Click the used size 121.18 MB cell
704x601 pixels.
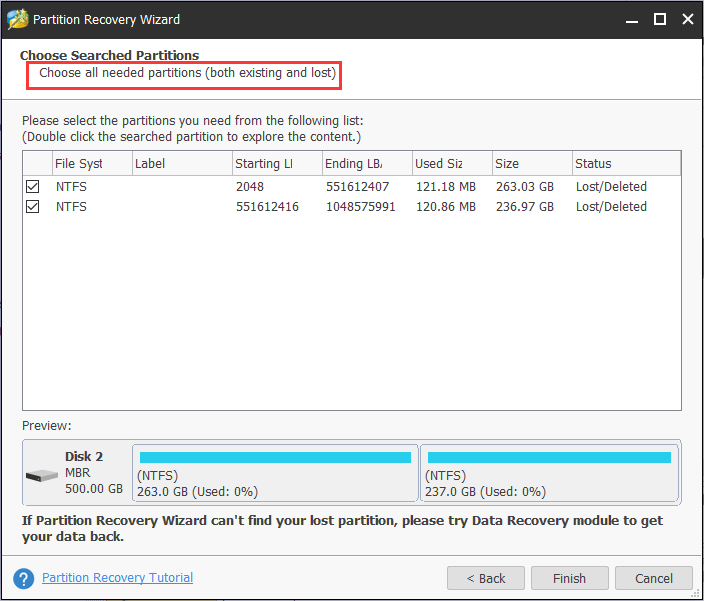[x=445, y=187]
